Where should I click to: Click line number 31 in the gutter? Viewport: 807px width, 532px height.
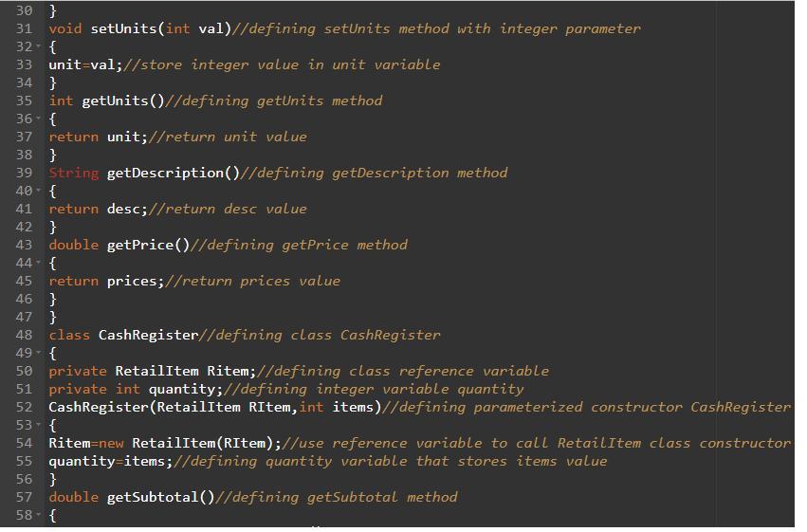pyautogui.click(x=24, y=28)
